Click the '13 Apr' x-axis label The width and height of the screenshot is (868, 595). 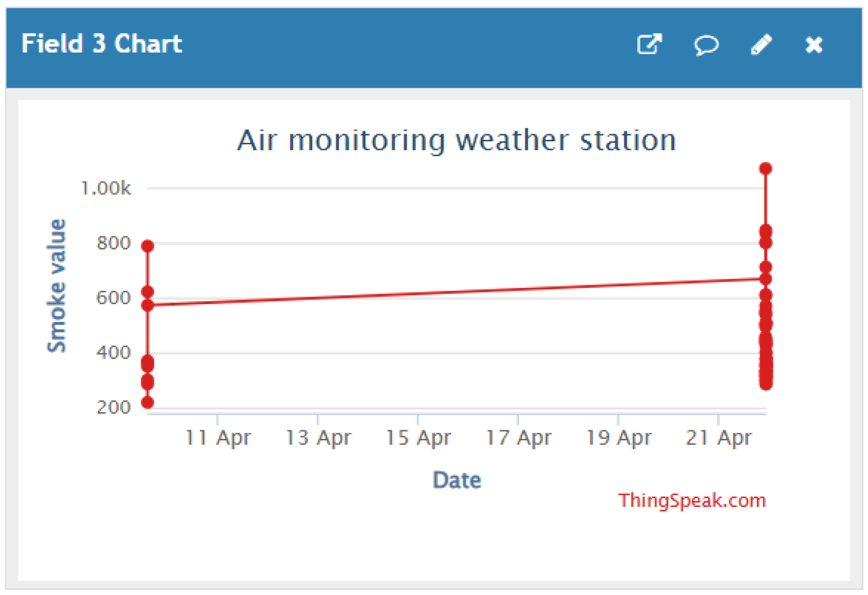coord(318,438)
